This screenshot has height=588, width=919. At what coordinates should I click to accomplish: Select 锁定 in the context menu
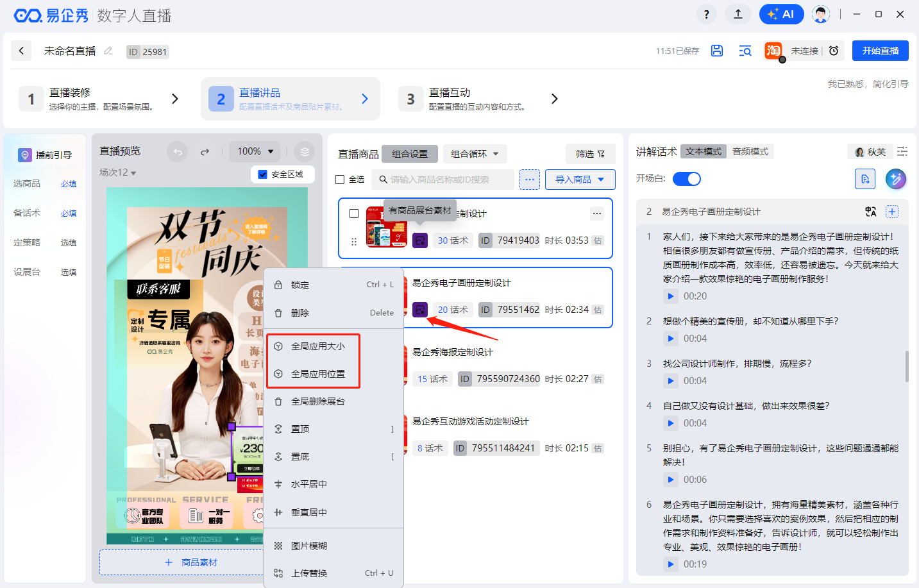pyautogui.click(x=333, y=285)
